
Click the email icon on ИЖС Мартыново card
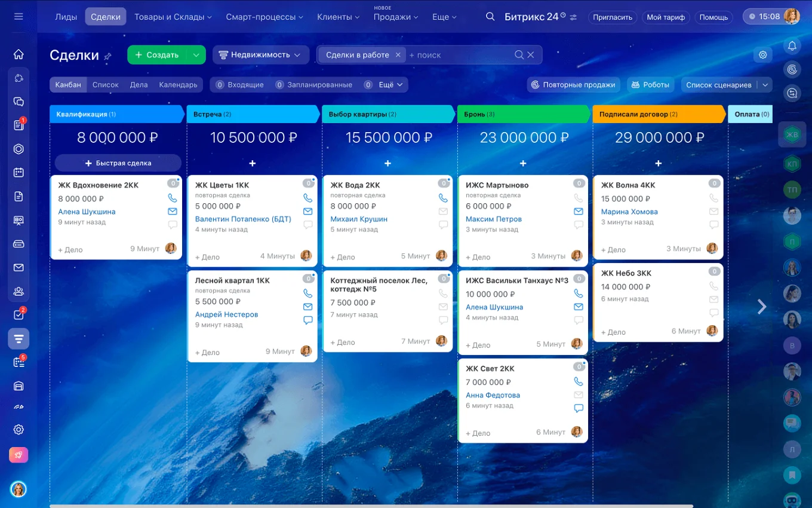578,210
